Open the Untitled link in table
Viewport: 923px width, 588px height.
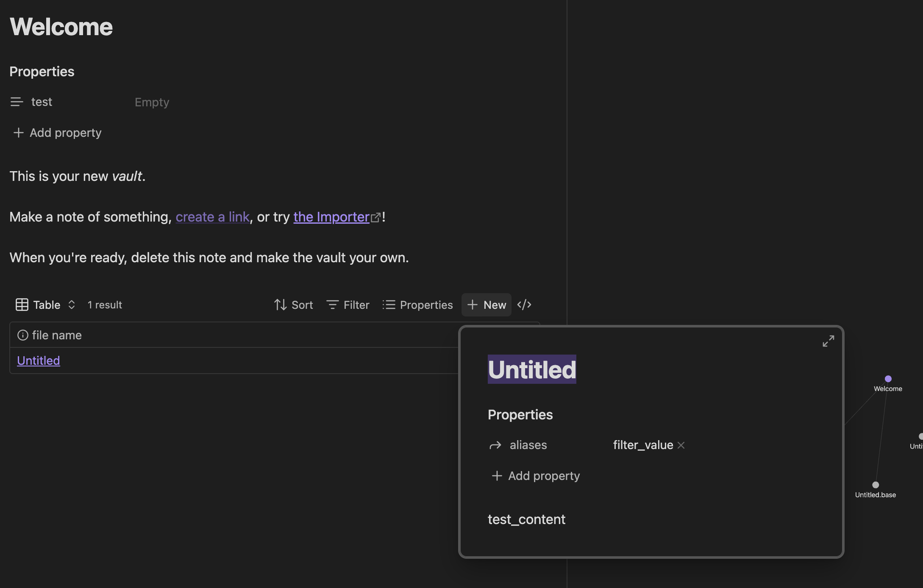(x=39, y=361)
